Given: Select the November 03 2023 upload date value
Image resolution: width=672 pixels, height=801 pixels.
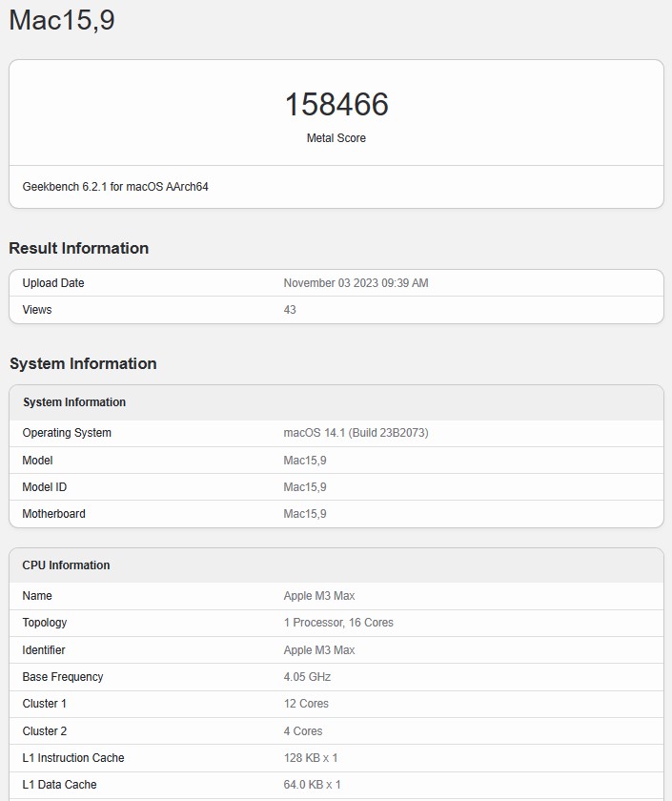Looking at the screenshot, I should pyautogui.click(x=356, y=283).
